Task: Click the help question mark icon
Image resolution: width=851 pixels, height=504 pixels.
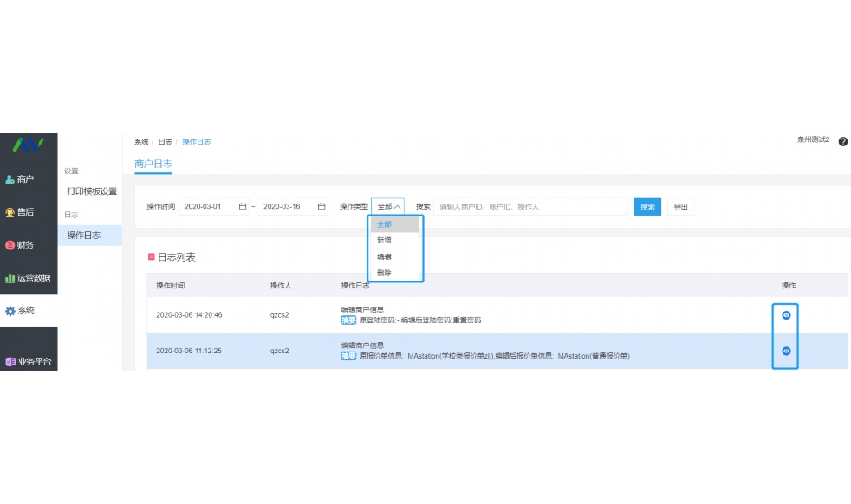Action: [x=842, y=141]
